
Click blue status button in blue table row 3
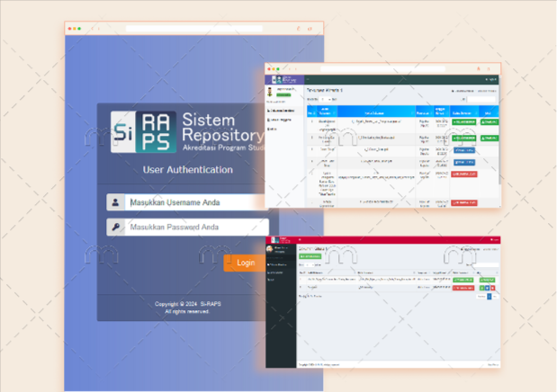[464, 150]
